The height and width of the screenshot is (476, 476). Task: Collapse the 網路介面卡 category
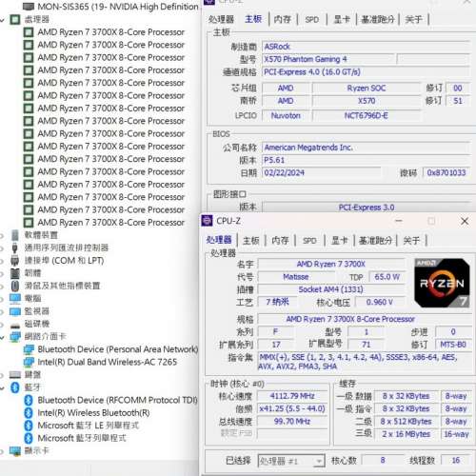(x=3, y=337)
